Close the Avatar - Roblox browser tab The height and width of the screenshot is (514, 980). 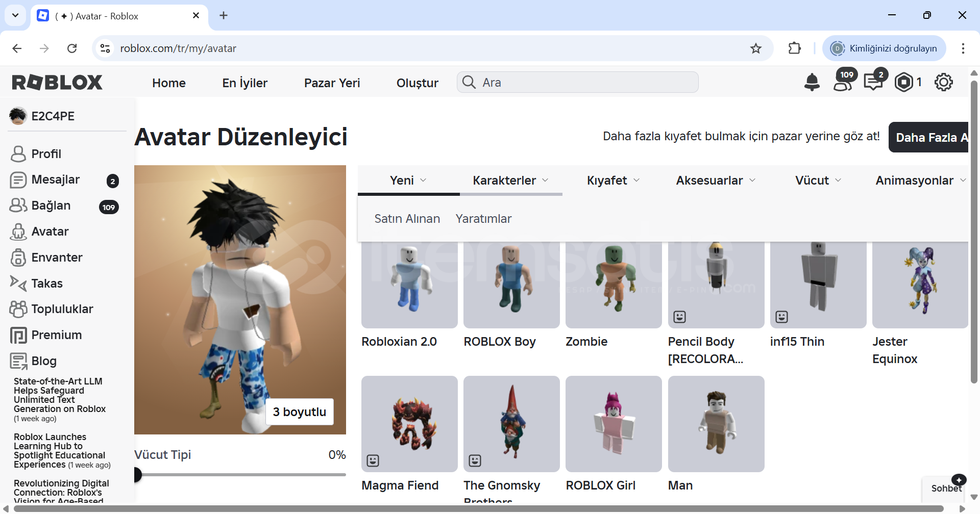coord(196,16)
